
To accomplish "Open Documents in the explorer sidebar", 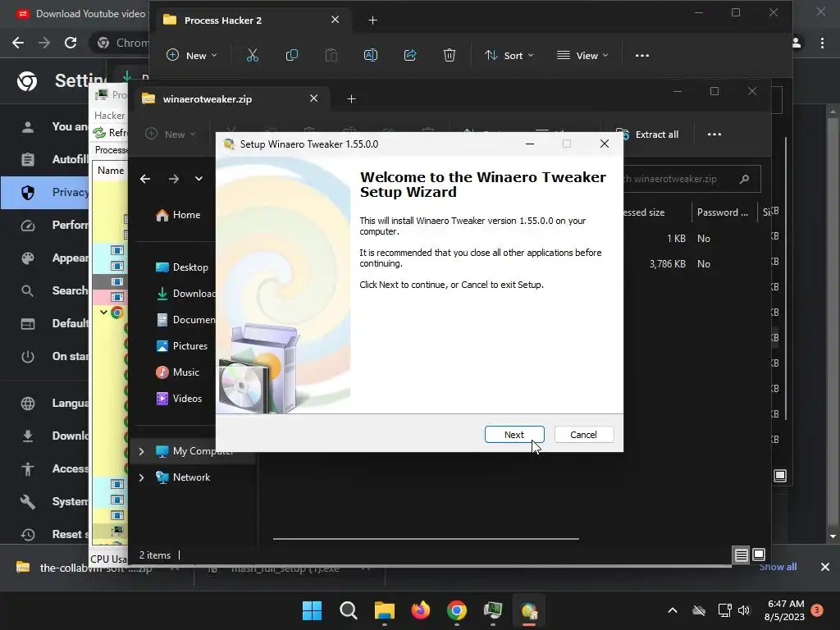I will click(185, 320).
